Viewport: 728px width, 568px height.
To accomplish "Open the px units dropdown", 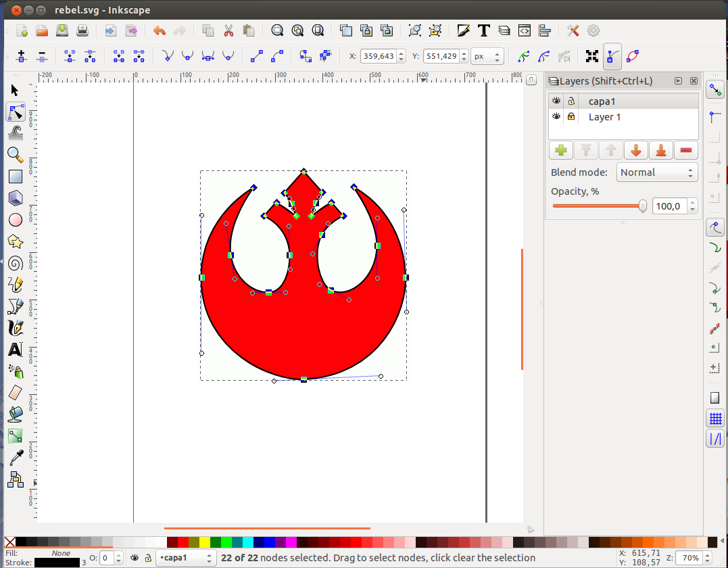I will tap(487, 57).
